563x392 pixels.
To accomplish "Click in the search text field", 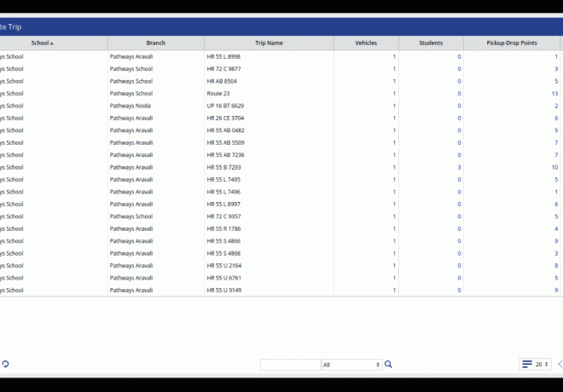I will 290,364.
